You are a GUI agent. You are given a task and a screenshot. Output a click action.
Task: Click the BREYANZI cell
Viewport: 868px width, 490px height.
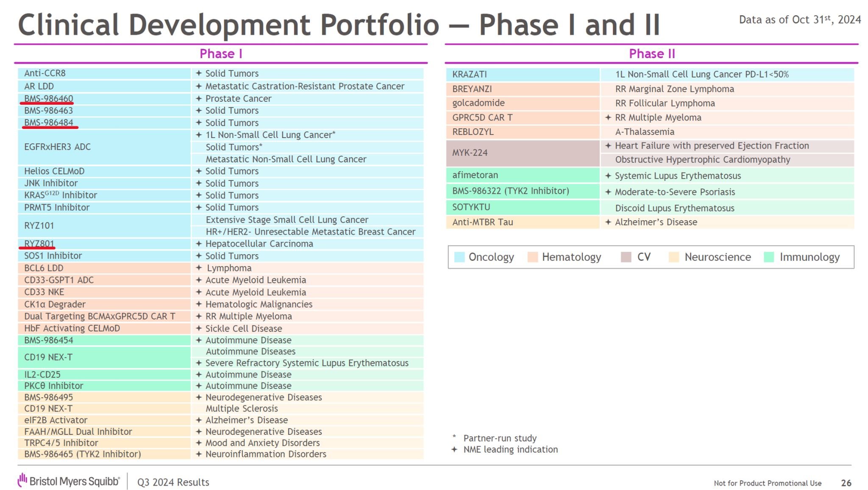click(523, 89)
